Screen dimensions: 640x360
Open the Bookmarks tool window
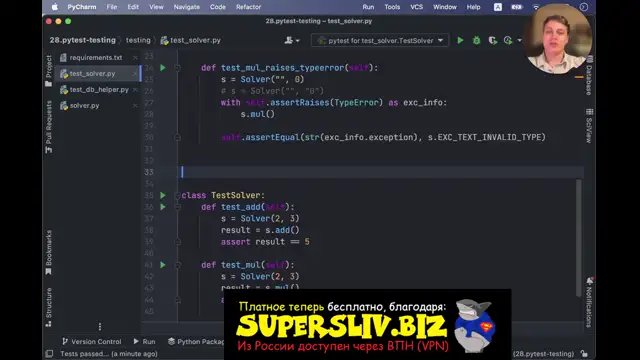[x=49, y=252]
